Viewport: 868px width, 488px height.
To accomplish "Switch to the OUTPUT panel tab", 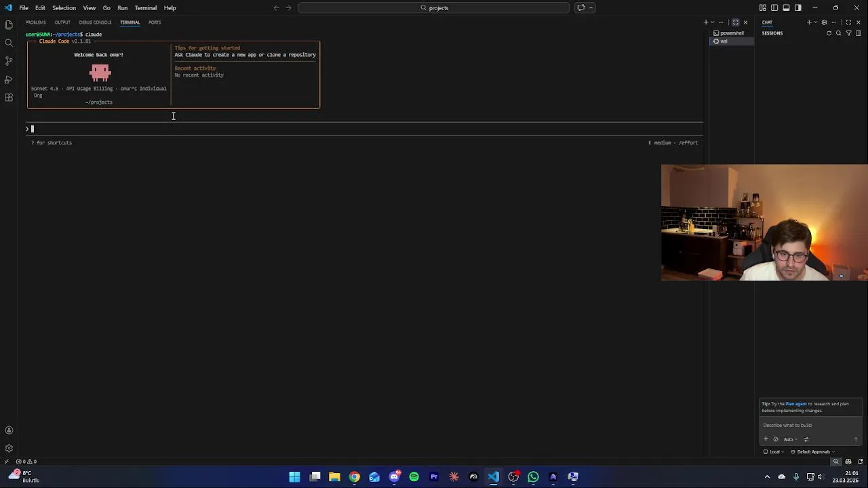I will (x=62, y=22).
